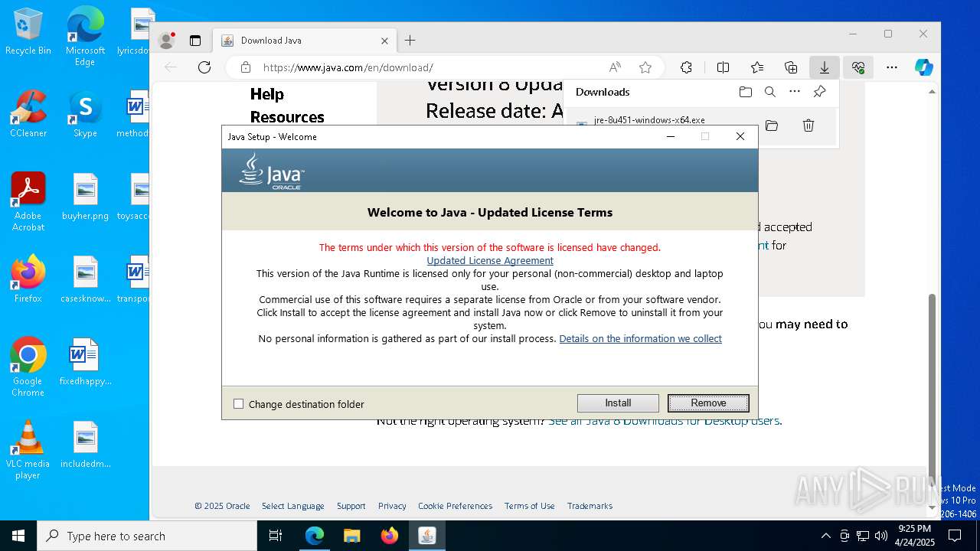The width and height of the screenshot is (980, 551).
Task: Toggle Read aloud icon in address bar
Action: tap(615, 67)
